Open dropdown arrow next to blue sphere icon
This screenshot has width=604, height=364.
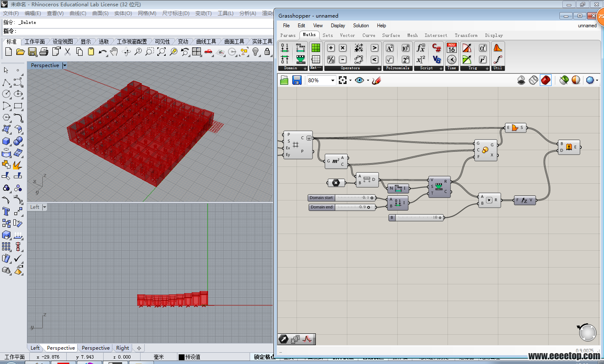(x=597, y=80)
